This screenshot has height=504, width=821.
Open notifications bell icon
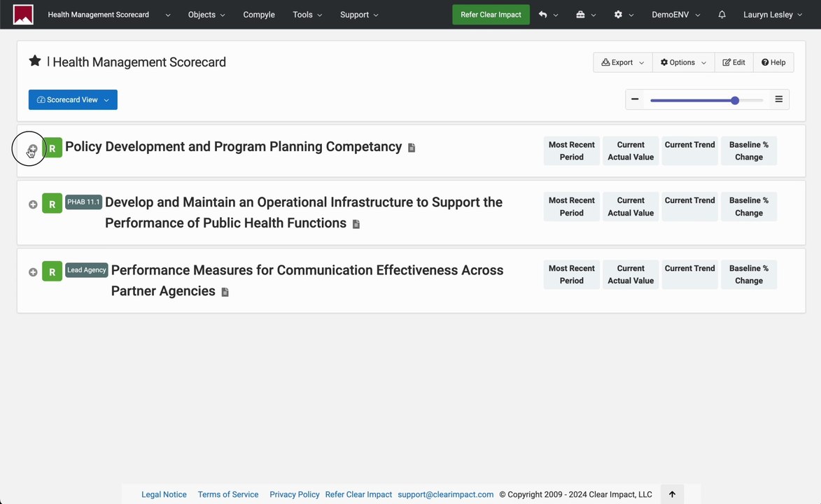tap(722, 15)
